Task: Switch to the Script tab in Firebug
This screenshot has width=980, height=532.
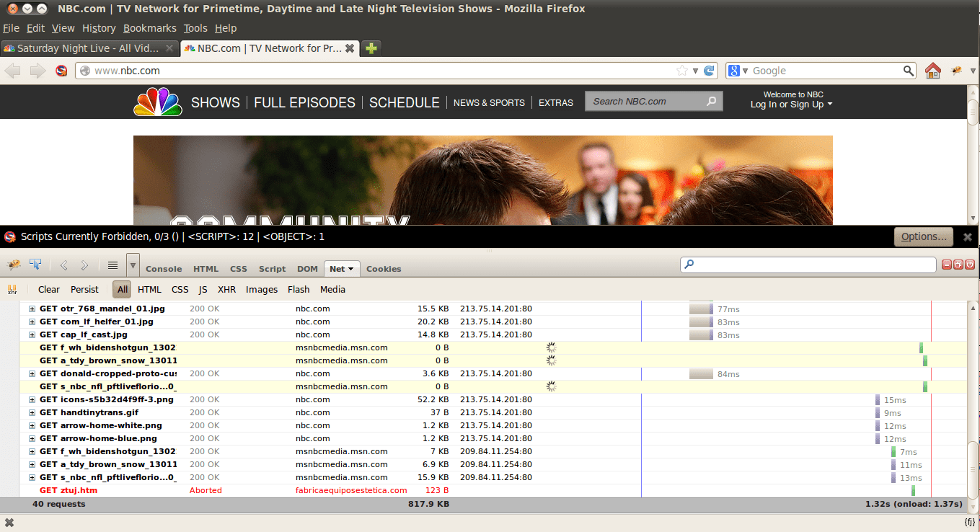Action: pyautogui.click(x=273, y=269)
